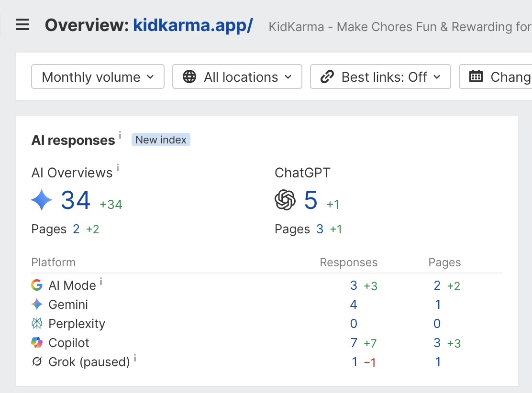Click the Copilot icon

[37, 342]
